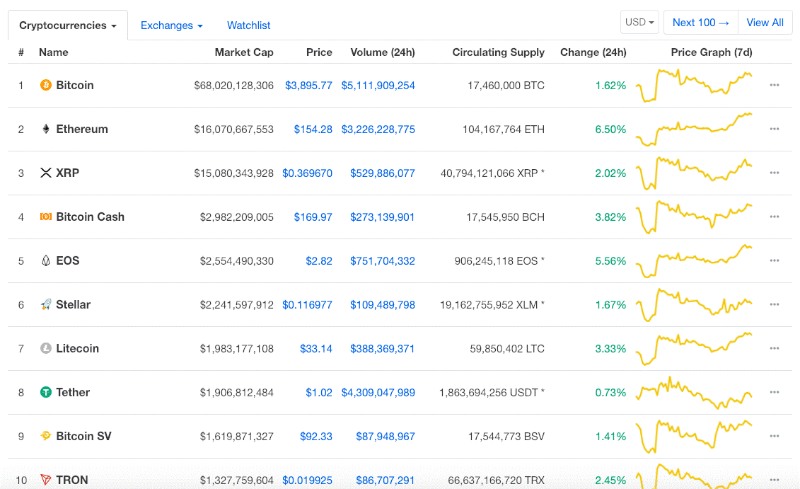Image resolution: width=800 pixels, height=489 pixels.
Task: Open more options ellipsis for XRP row
Action: [774, 173]
